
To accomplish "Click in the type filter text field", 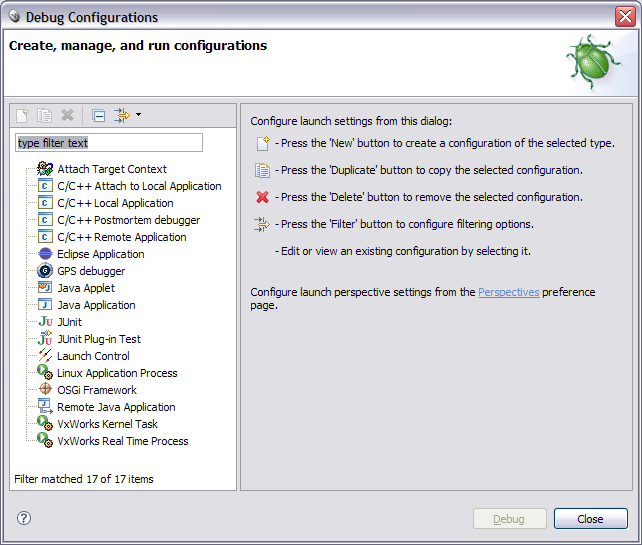I will click(109, 142).
